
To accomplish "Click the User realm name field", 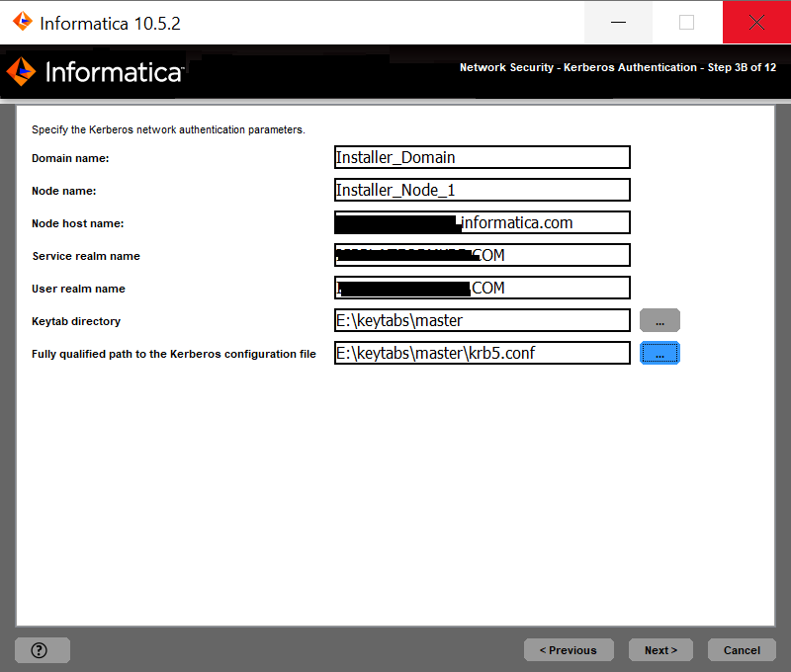I will click(483, 288).
